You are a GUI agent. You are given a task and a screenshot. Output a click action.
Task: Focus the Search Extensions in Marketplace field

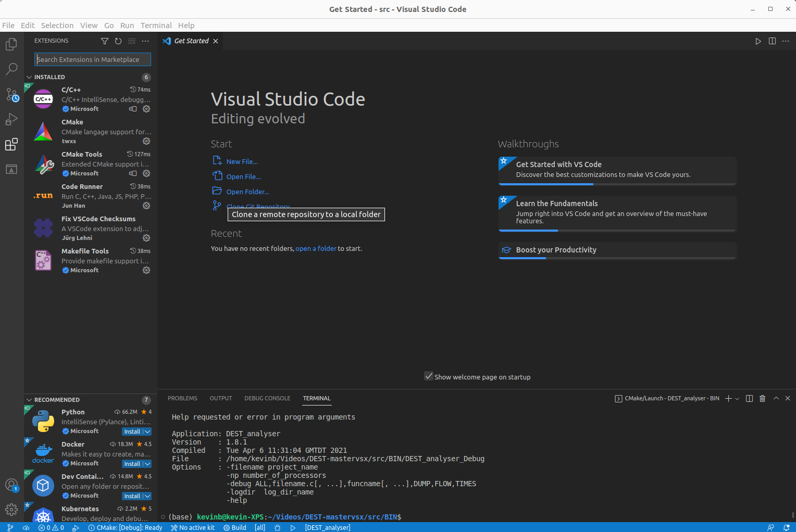(93, 59)
